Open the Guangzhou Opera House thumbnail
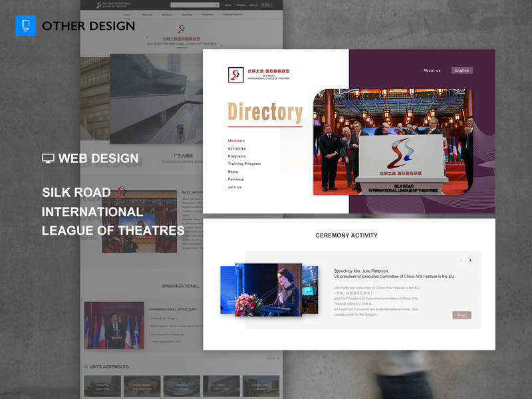This screenshot has width=532, height=399. click(102, 386)
